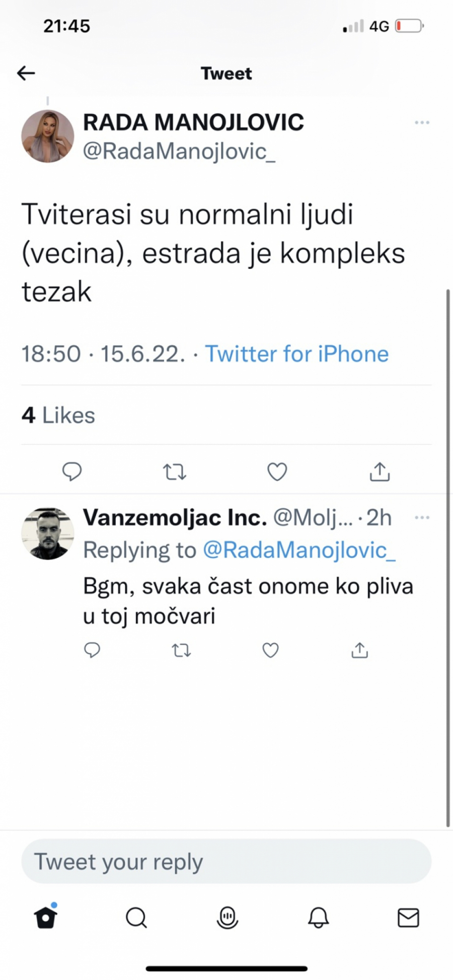Open Rada Manojlovic's profile picture
453x980 pixels.
(47, 136)
